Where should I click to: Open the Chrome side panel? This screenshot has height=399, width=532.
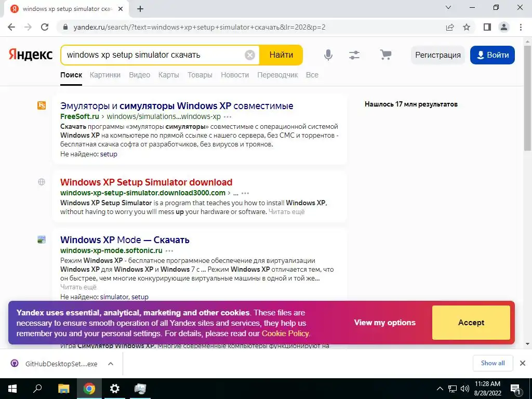click(x=487, y=27)
